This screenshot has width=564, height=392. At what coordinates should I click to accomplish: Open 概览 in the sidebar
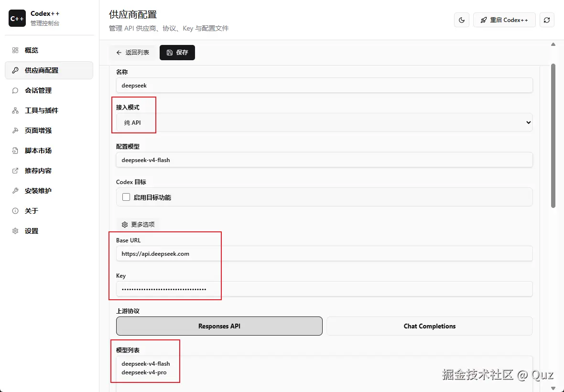tap(49, 50)
